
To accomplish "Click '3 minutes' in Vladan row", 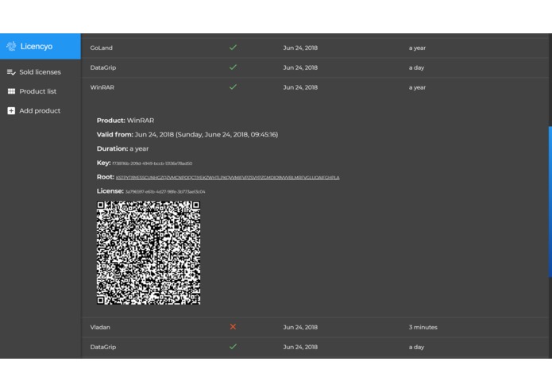I will (x=423, y=327).
